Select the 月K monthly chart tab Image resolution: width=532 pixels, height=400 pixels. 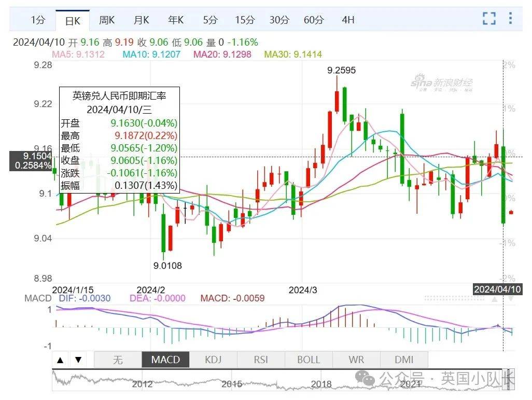pyautogui.click(x=141, y=20)
